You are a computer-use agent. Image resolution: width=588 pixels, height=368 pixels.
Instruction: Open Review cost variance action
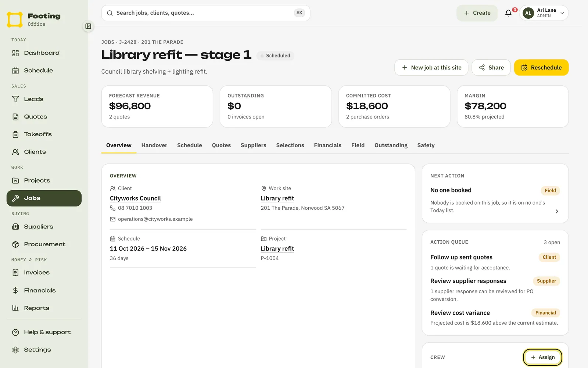coord(495,318)
